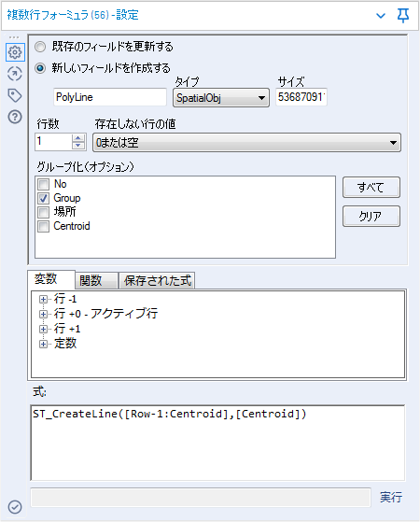Open the annotation tag icon in sidebar
The image size is (420, 522).
pos(15,95)
